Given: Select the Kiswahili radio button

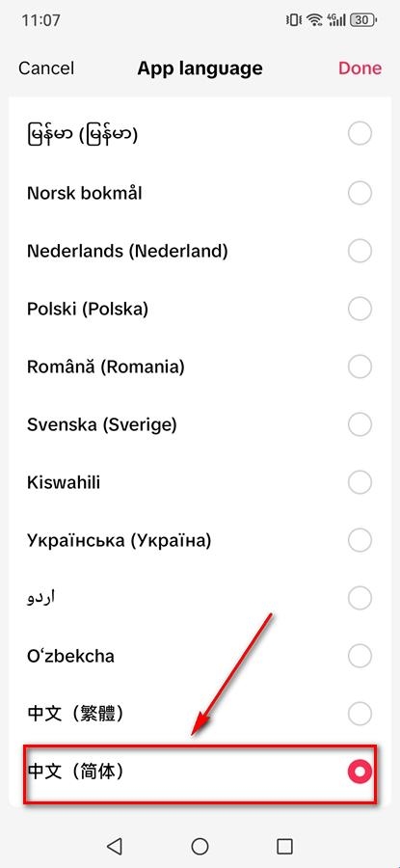Looking at the screenshot, I should [x=360, y=482].
